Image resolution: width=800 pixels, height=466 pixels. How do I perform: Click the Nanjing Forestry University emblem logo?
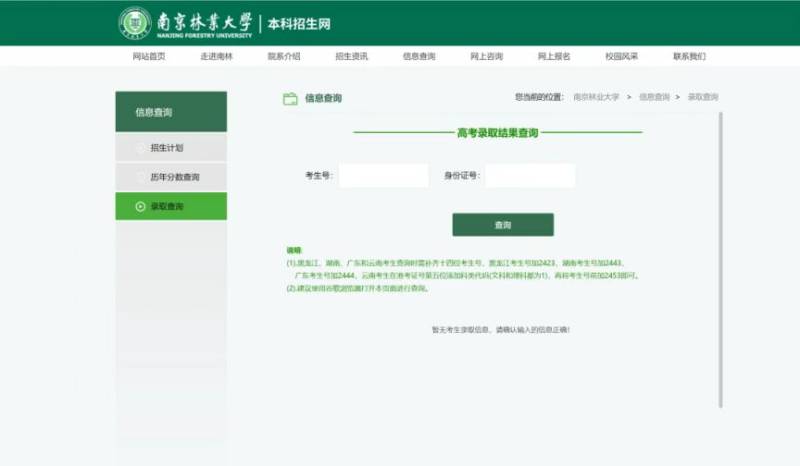[135, 23]
